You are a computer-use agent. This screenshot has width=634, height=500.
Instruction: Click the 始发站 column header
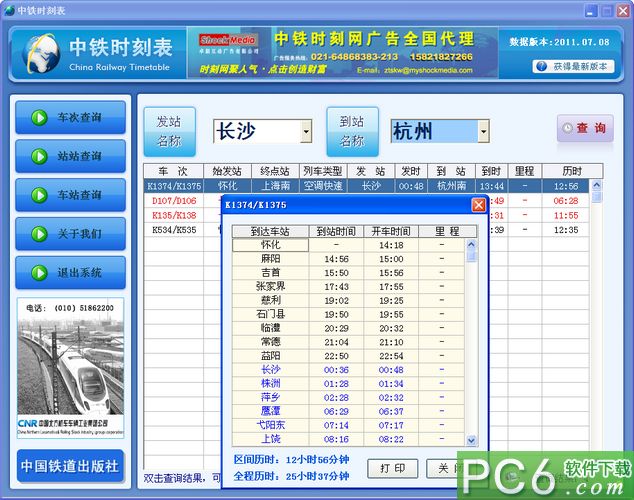click(x=227, y=171)
